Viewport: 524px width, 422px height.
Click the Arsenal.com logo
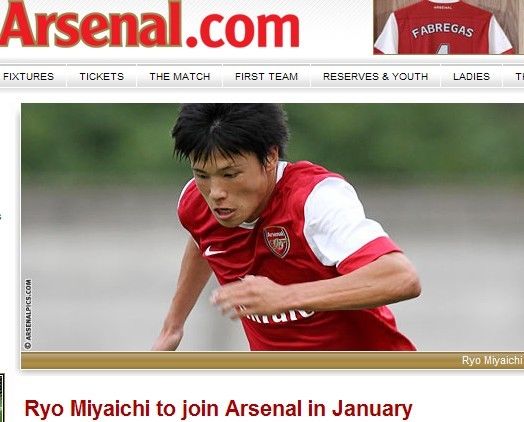[x=149, y=24]
